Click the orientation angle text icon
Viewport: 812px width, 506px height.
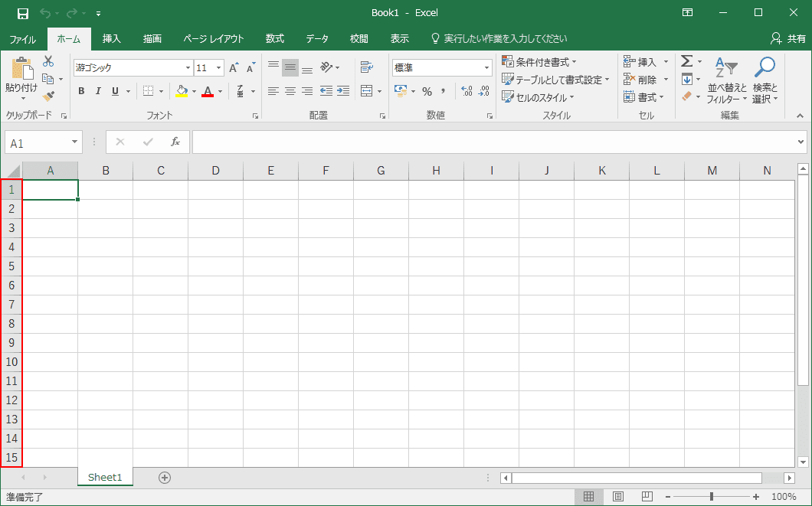point(326,67)
